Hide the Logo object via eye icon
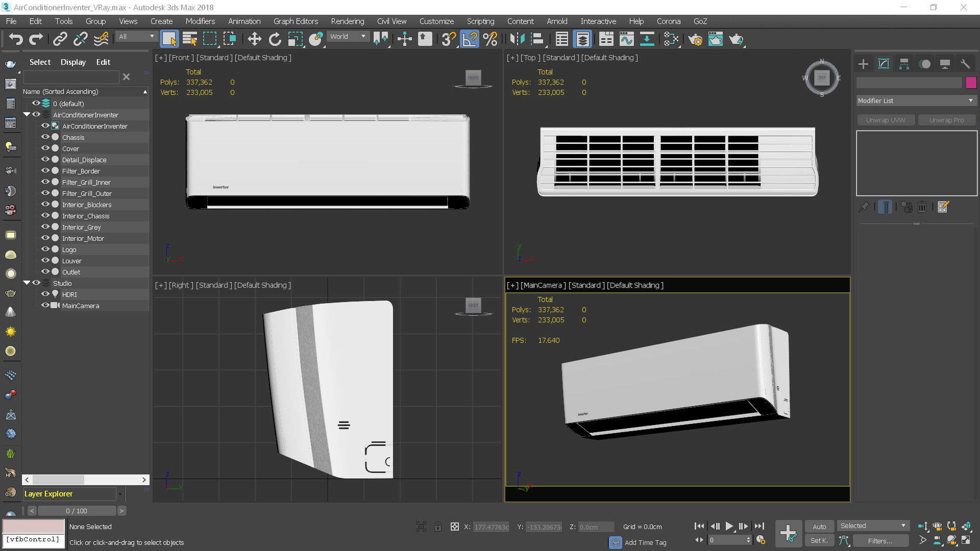The width and height of the screenshot is (980, 551). click(x=45, y=249)
